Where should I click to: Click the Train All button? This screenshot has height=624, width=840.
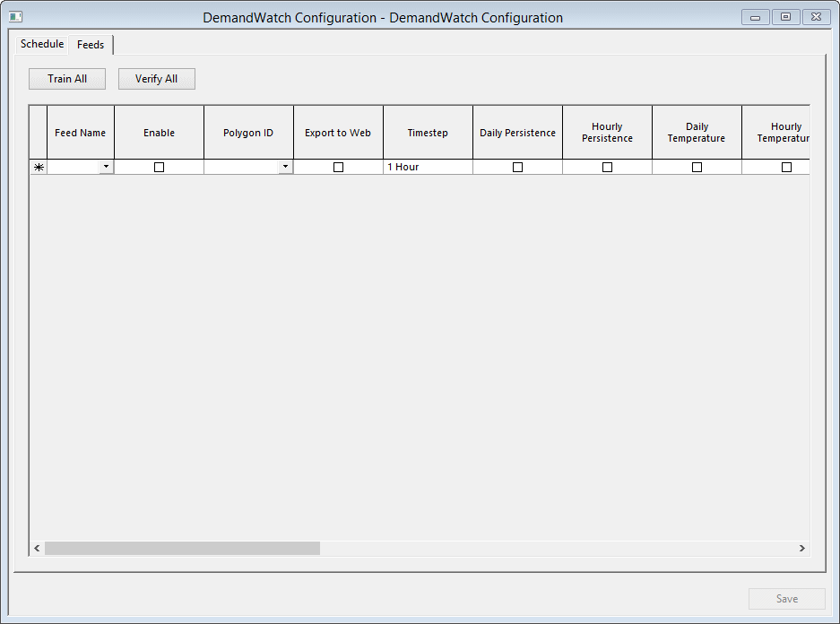click(66, 78)
